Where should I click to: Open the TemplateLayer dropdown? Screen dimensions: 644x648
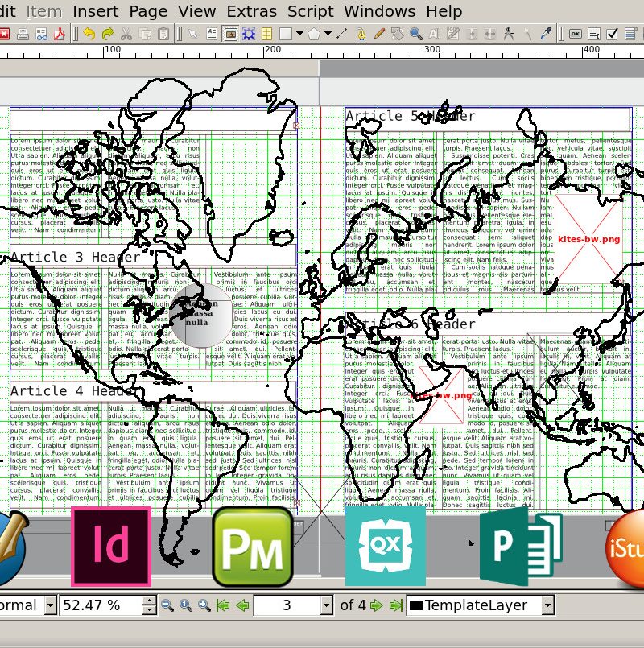[547, 605]
